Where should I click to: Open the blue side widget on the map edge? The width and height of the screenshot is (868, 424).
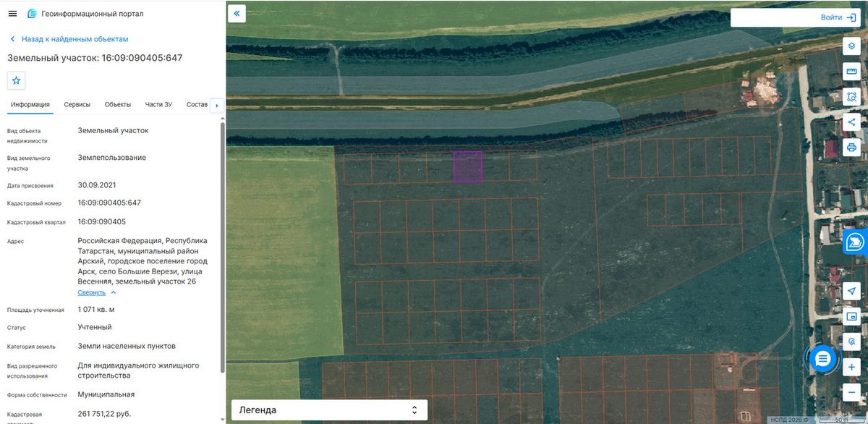coord(856,242)
